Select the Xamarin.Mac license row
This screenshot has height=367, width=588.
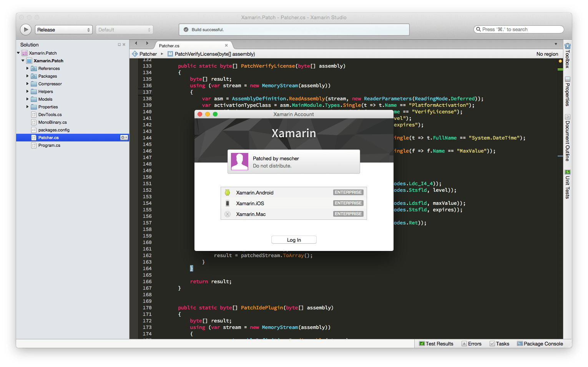tap(294, 214)
